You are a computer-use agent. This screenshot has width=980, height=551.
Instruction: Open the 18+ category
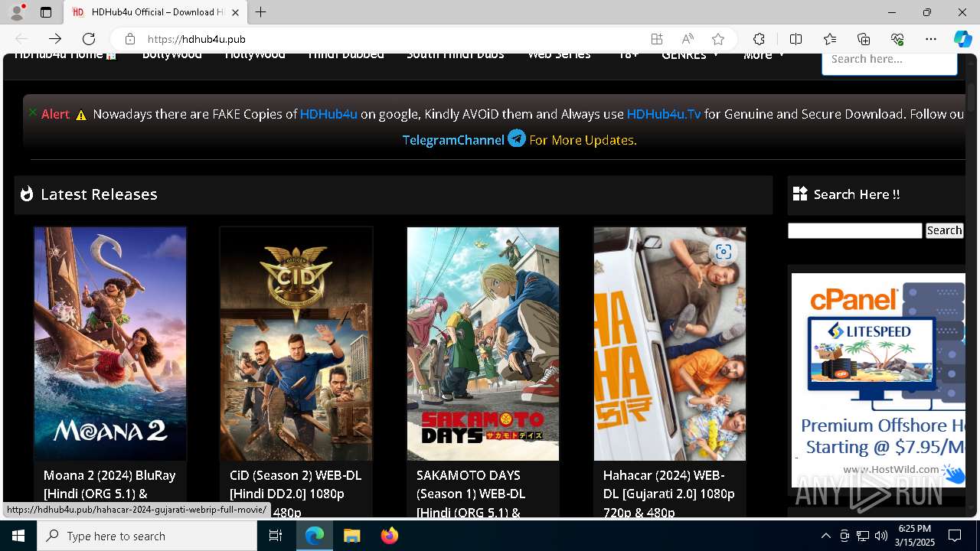(628, 55)
